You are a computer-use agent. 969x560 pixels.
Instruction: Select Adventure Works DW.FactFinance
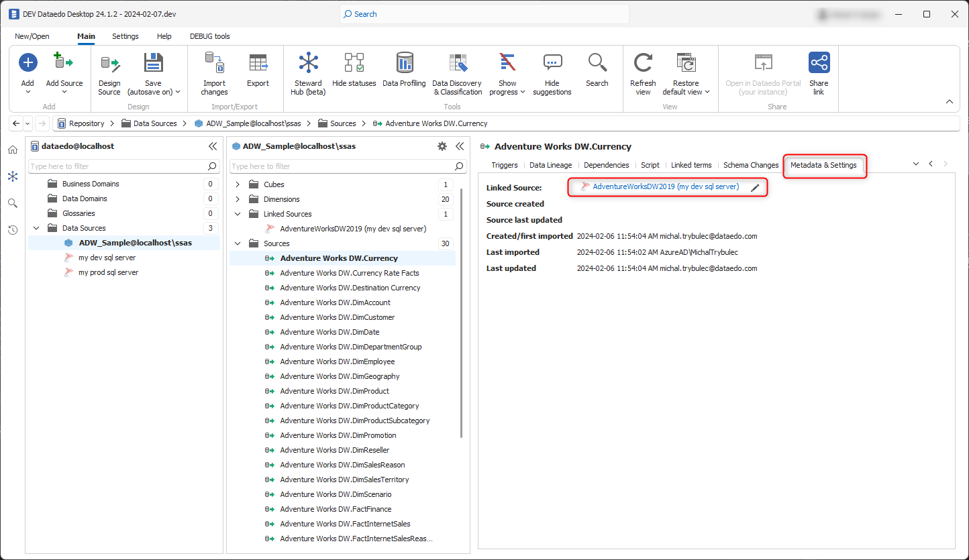(336, 509)
